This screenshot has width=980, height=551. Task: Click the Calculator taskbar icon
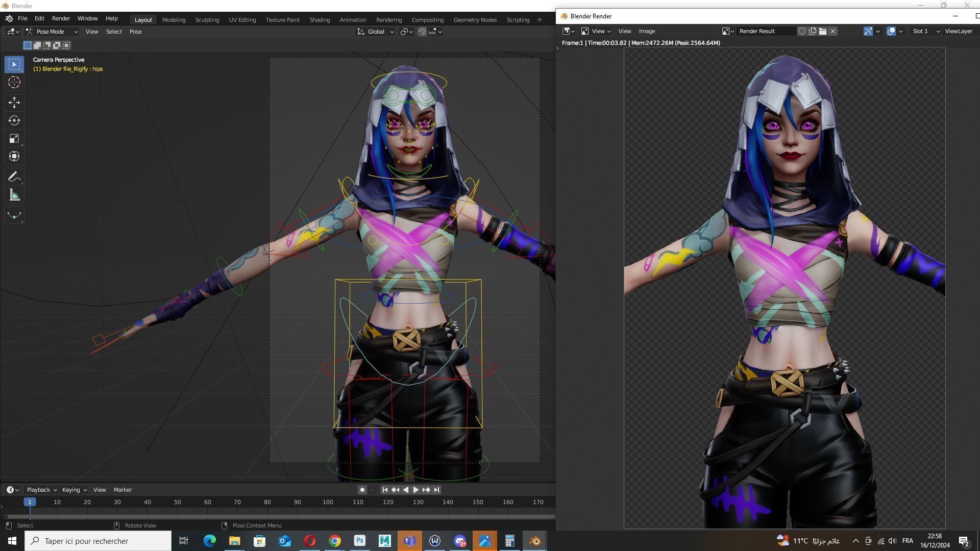pos(509,541)
